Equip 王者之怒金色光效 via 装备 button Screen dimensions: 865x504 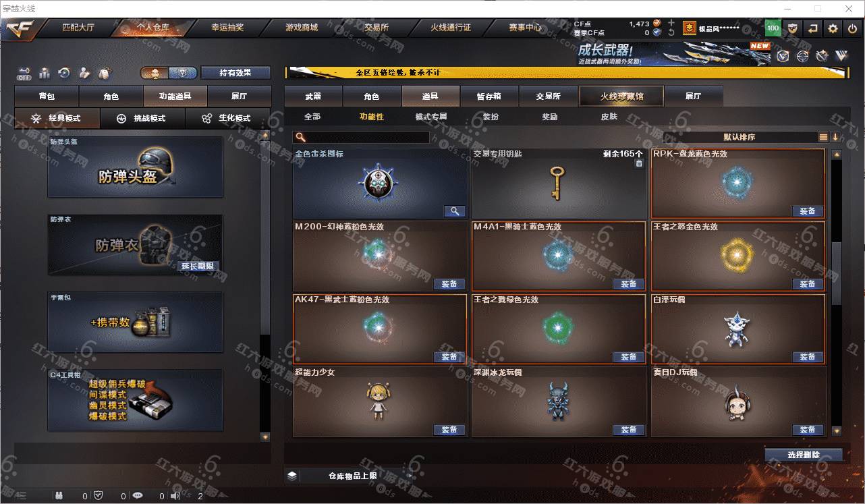[808, 284]
